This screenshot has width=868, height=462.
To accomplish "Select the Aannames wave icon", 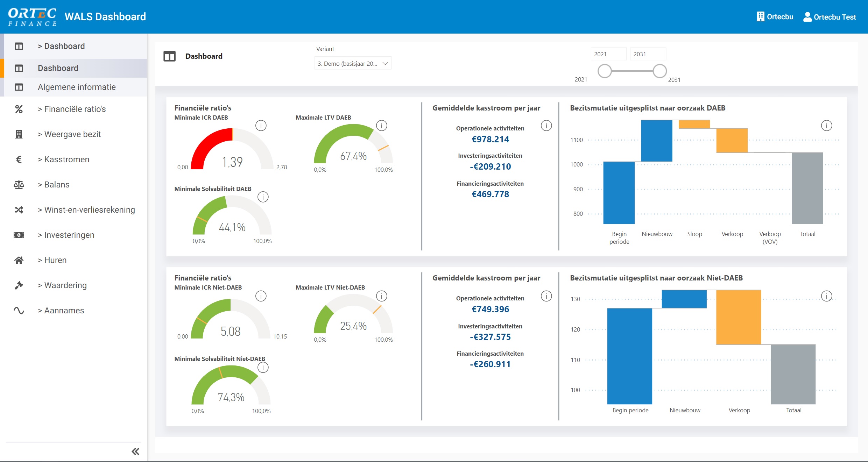I will 19,310.
